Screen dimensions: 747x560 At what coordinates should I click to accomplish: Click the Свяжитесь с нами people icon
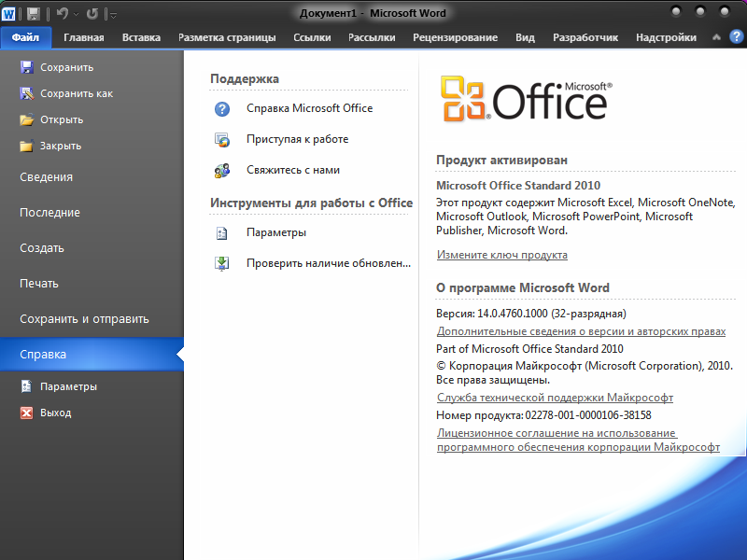222,171
